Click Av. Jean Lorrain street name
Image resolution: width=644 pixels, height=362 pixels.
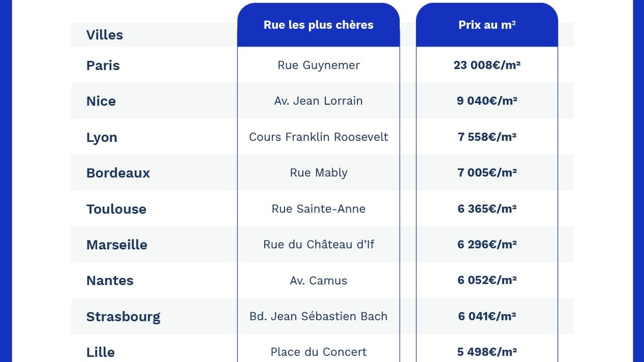(318, 101)
